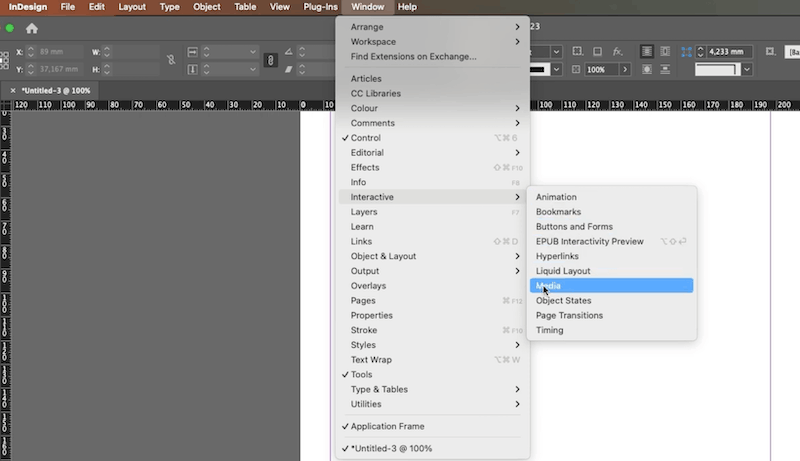Choose Buttons and Forms
800x461 pixels.
(x=611, y=226)
